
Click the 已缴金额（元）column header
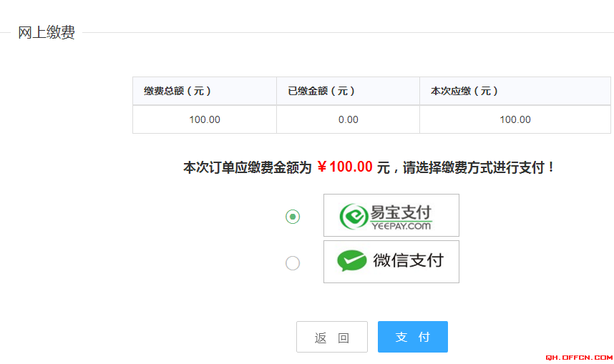[x=321, y=91]
